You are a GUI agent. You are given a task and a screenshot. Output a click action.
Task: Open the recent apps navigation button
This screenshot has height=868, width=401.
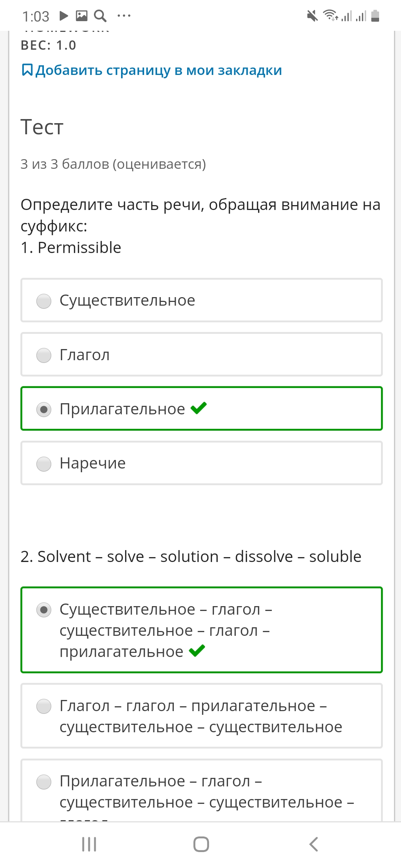(x=89, y=844)
